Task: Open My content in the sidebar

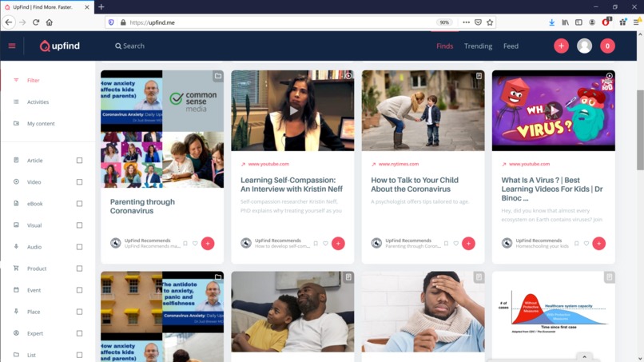Action: [41, 124]
